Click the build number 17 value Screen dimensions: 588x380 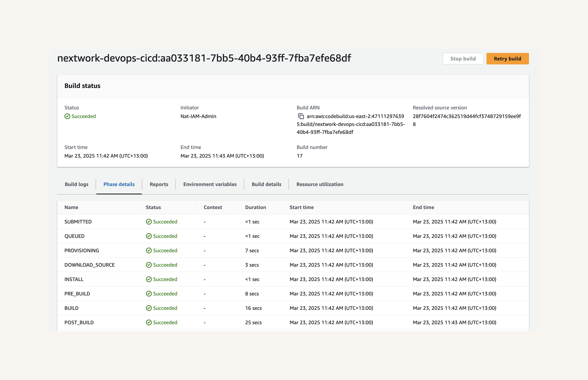tap(299, 156)
